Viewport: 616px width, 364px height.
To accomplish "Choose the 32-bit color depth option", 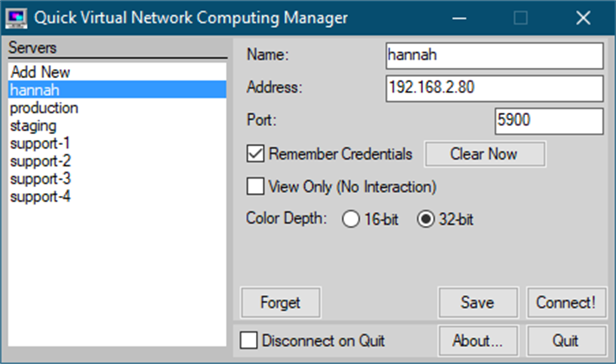I will (425, 219).
